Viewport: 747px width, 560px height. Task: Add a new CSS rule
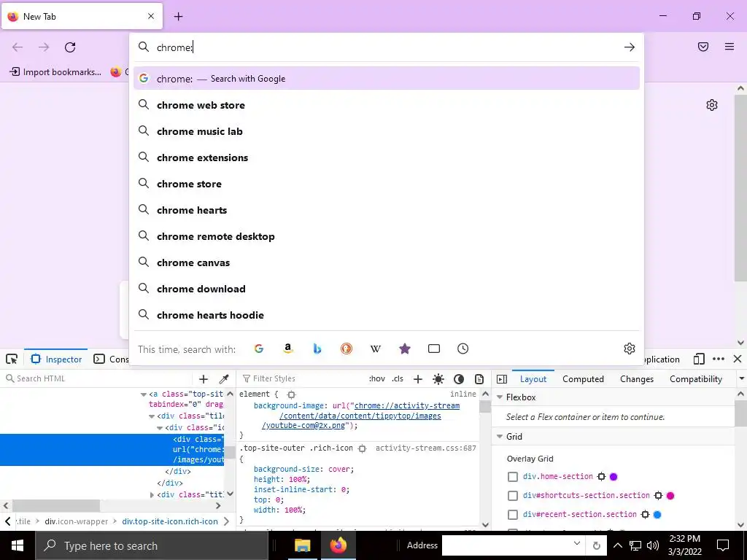tap(418, 379)
